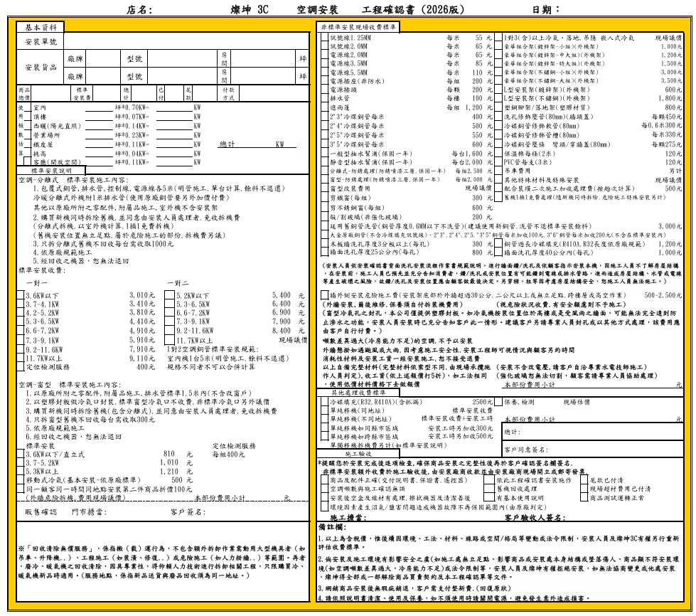
Task: Click the first 型號 model field
Action: [x=181, y=59]
